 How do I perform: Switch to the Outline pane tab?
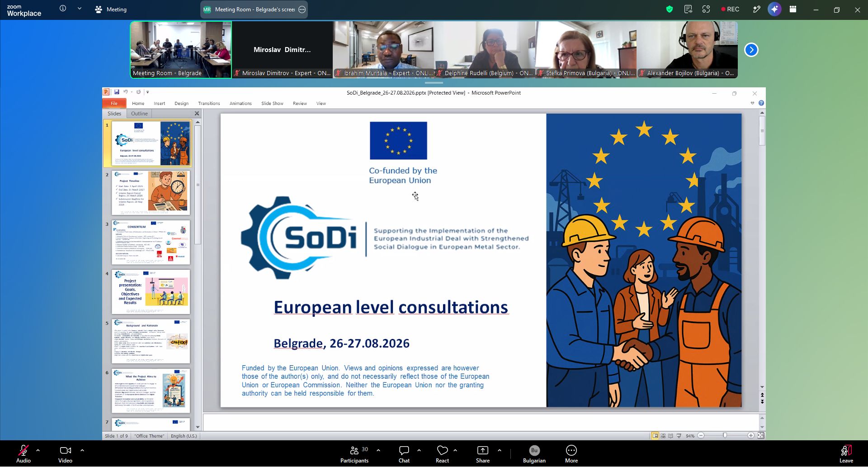point(139,114)
